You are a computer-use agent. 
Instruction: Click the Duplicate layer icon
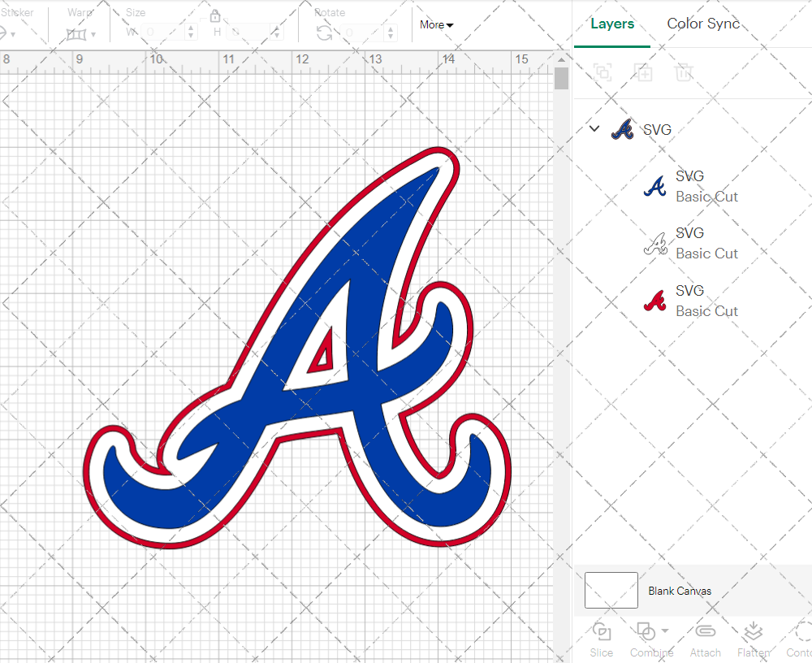[643, 72]
